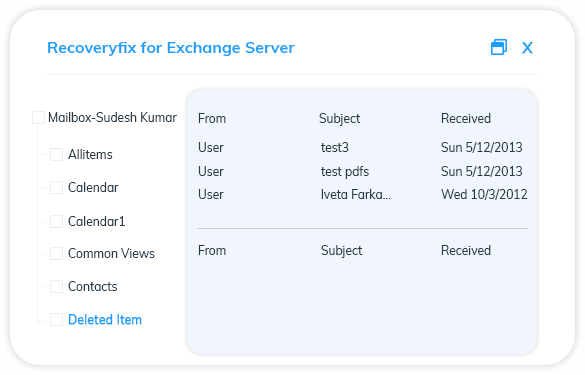Screen dimensions: 585x375
Task: Open the Common Views folder
Action: tap(111, 253)
